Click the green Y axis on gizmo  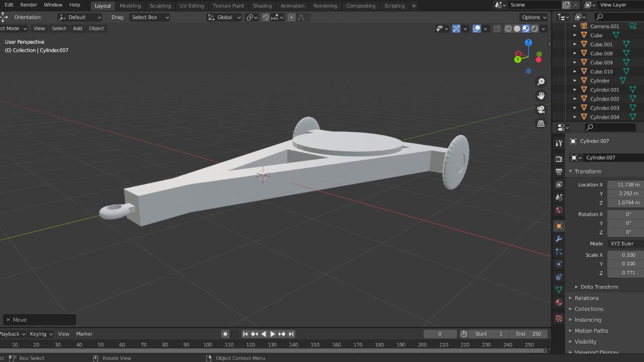517,59
